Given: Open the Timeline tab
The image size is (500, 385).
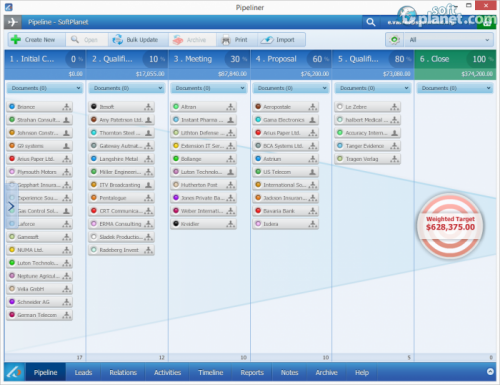Looking at the screenshot, I should pos(211,372).
